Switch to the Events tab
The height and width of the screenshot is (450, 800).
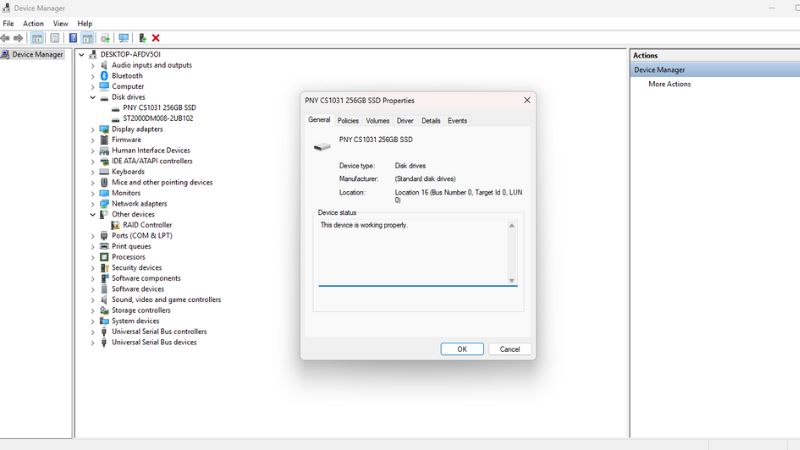click(457, 121)
